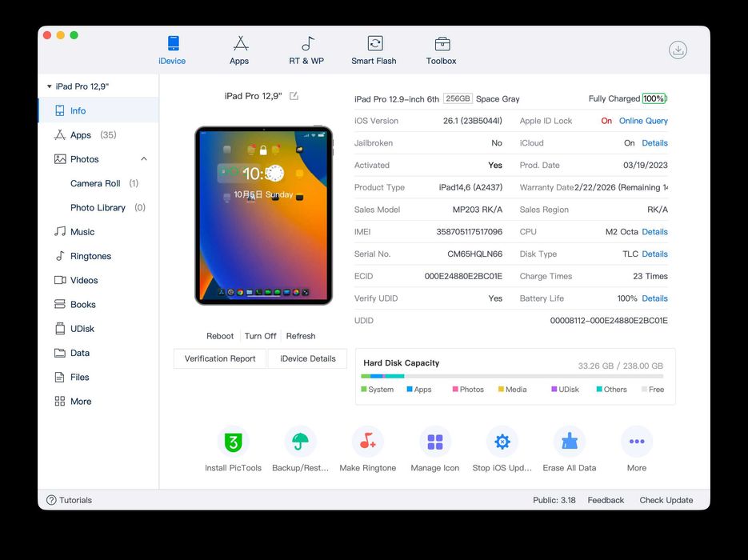
Task: Click the 256GB storage badge
Action: click(458, 98)
